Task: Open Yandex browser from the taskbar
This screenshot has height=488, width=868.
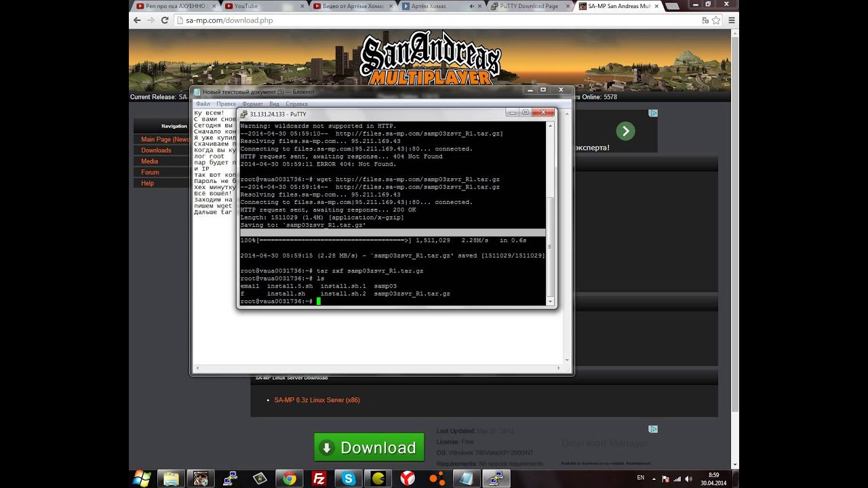Action: (x=408, y=479)
